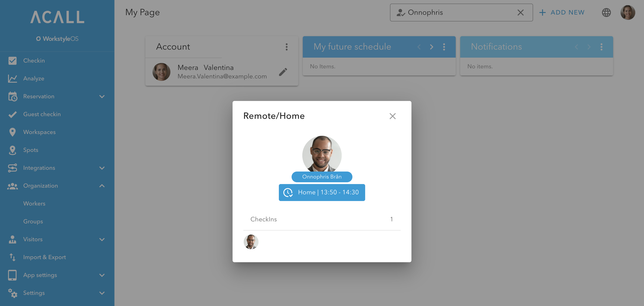This screenshot has width=644, height=306.
Task: Click the Meera.Valentina@example.com email
Action: 222,76
